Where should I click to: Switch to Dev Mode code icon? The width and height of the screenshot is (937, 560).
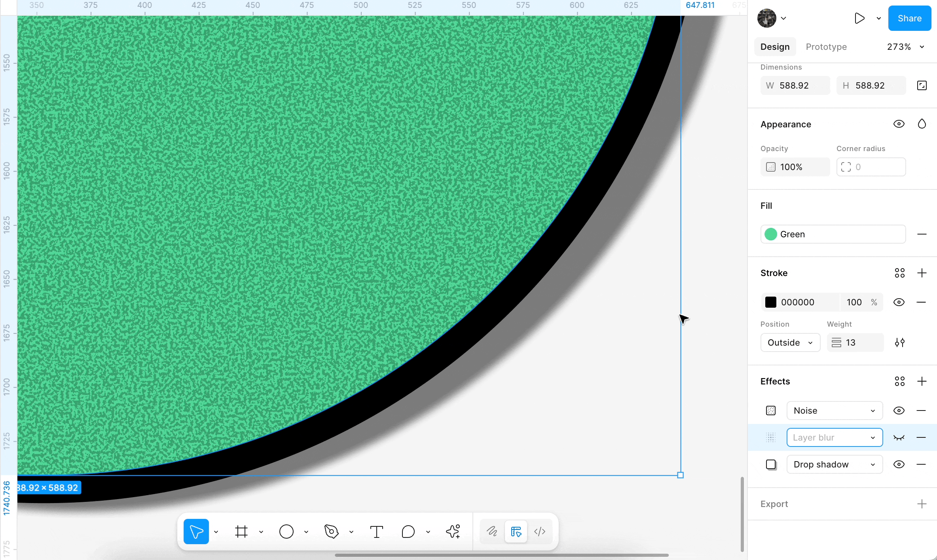coord(540,532)
